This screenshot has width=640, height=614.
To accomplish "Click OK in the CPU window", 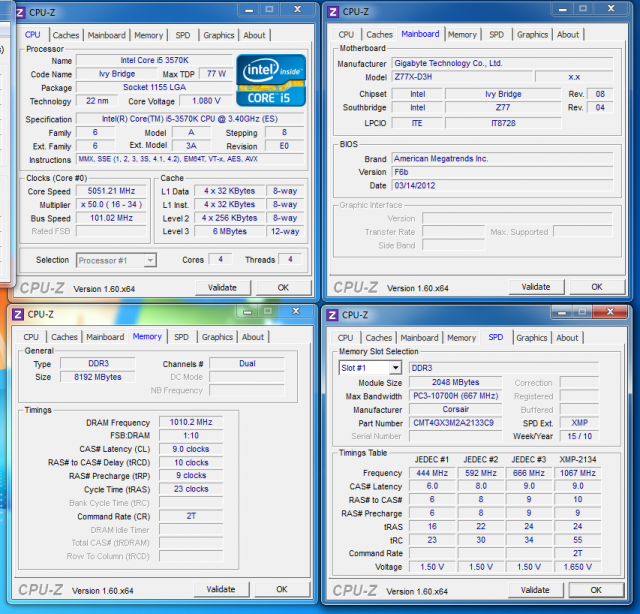I will 283,288.
